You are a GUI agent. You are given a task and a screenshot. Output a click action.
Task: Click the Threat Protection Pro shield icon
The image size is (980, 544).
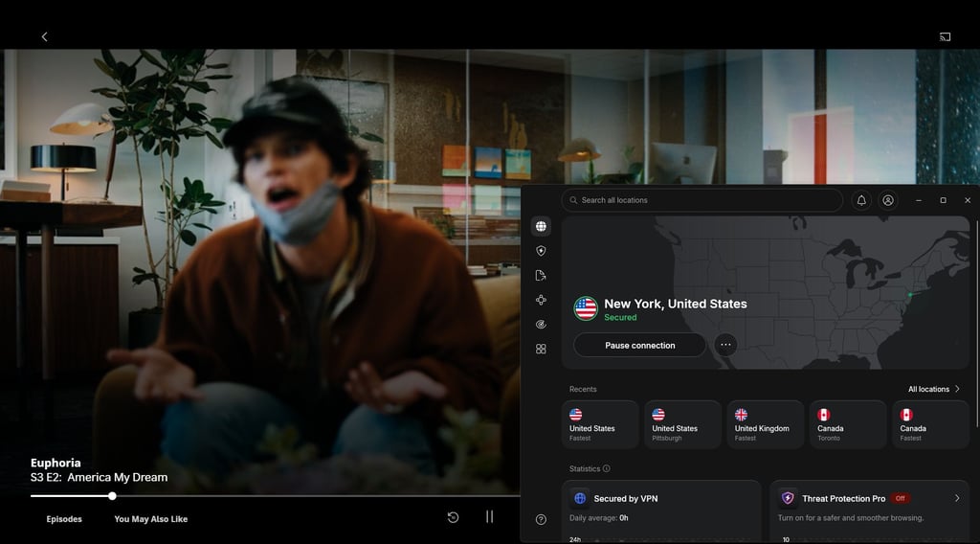point(788,498)
